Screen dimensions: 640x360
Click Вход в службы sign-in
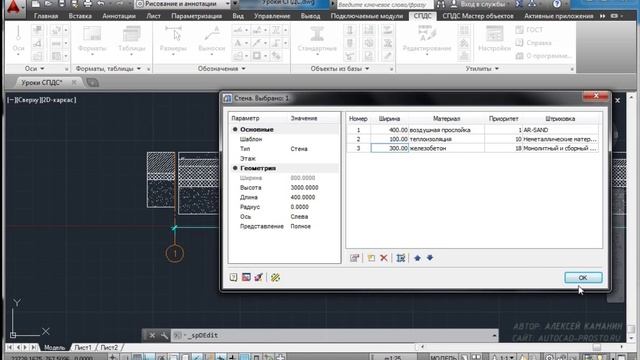(478, 4)
